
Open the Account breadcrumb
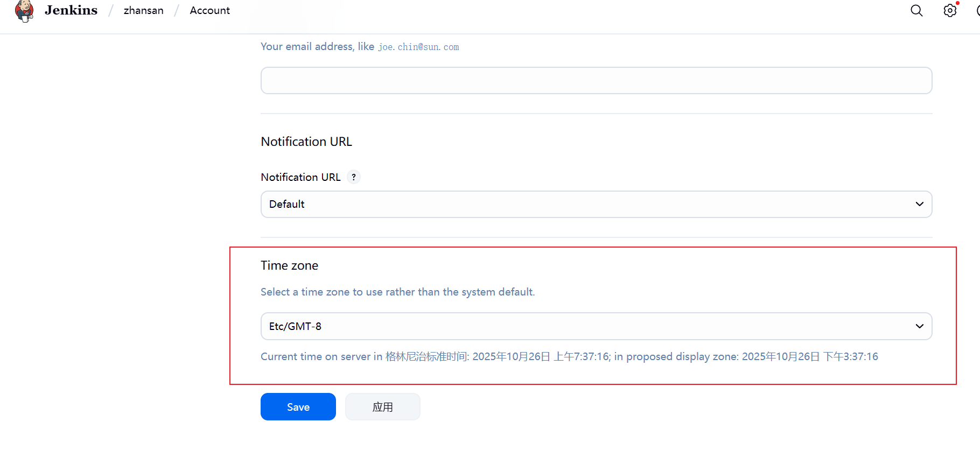pos(209,11)
